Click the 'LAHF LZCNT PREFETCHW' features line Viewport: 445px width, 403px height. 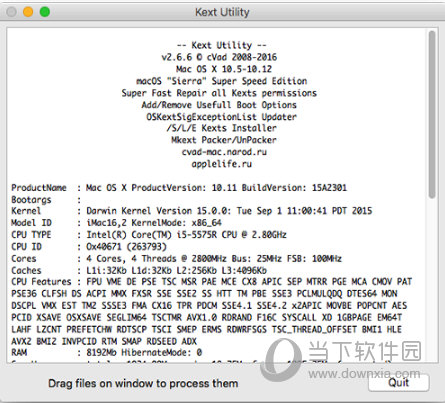(207, 330)
